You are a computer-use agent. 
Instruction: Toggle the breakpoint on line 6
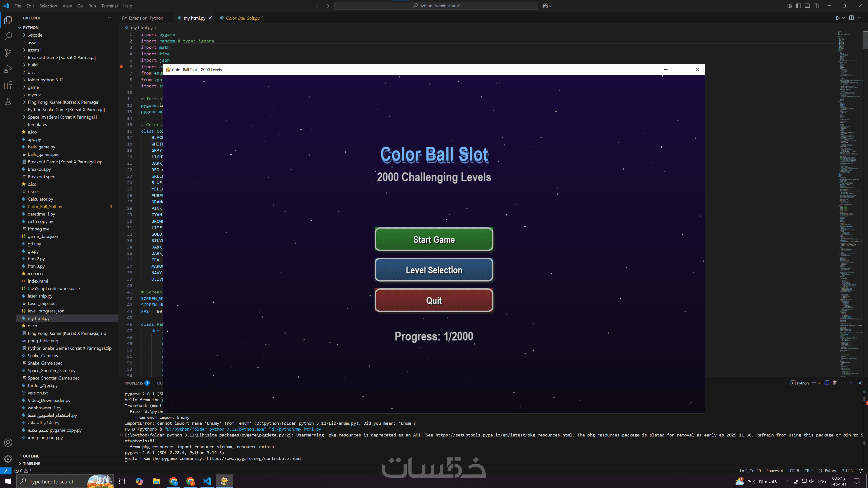[121, 67]
